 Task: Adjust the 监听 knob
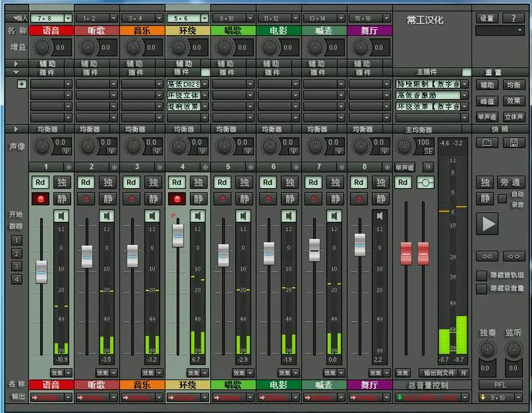click(514, 350)
